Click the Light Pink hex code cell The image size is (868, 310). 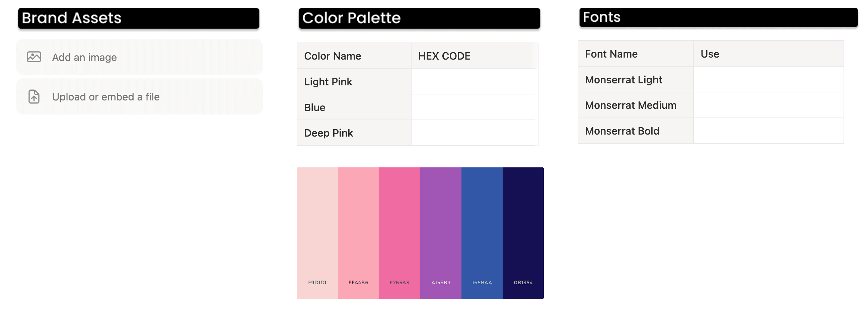(x=474, y=82)
